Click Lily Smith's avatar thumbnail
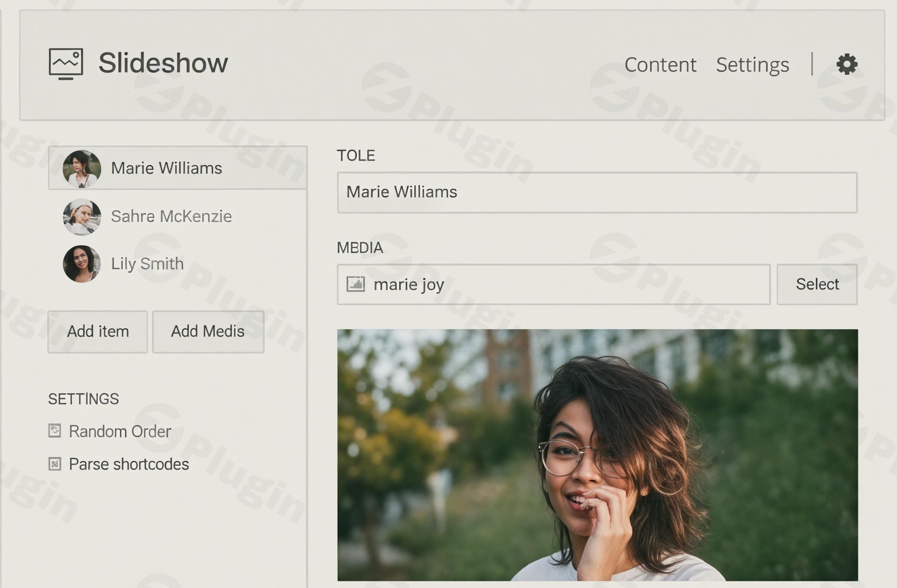 (82, 264)
